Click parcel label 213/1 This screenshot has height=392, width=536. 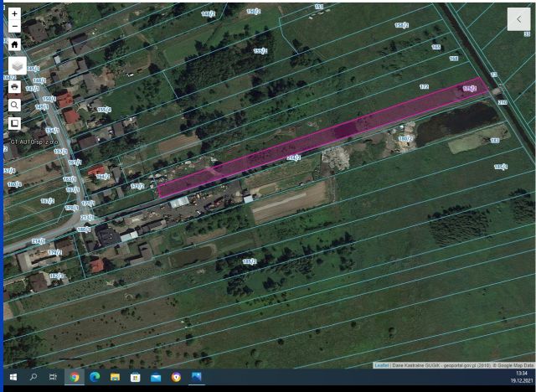[86, 218]
